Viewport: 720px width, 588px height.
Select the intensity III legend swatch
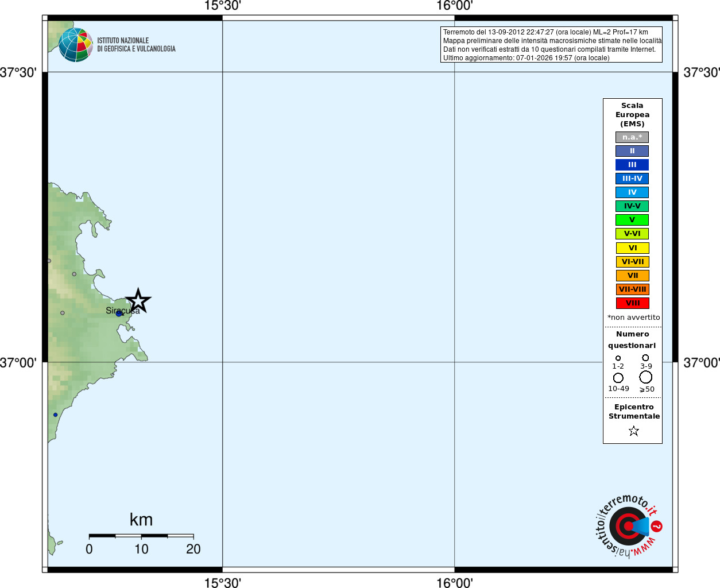pos(632,165)
